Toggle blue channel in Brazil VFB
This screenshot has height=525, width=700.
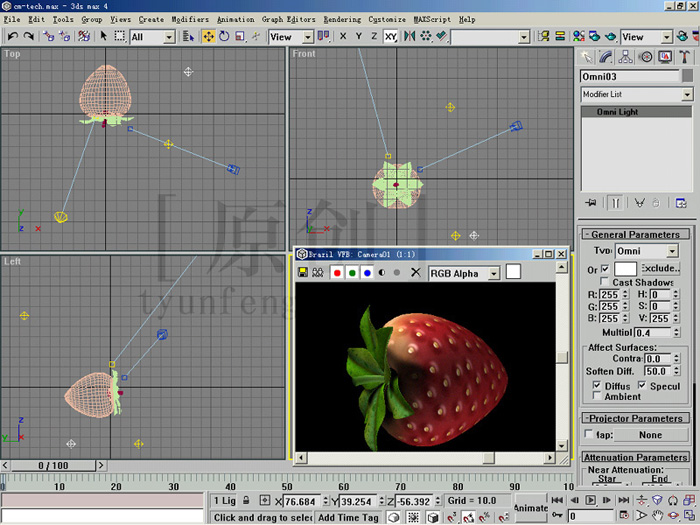click(367, 273)
